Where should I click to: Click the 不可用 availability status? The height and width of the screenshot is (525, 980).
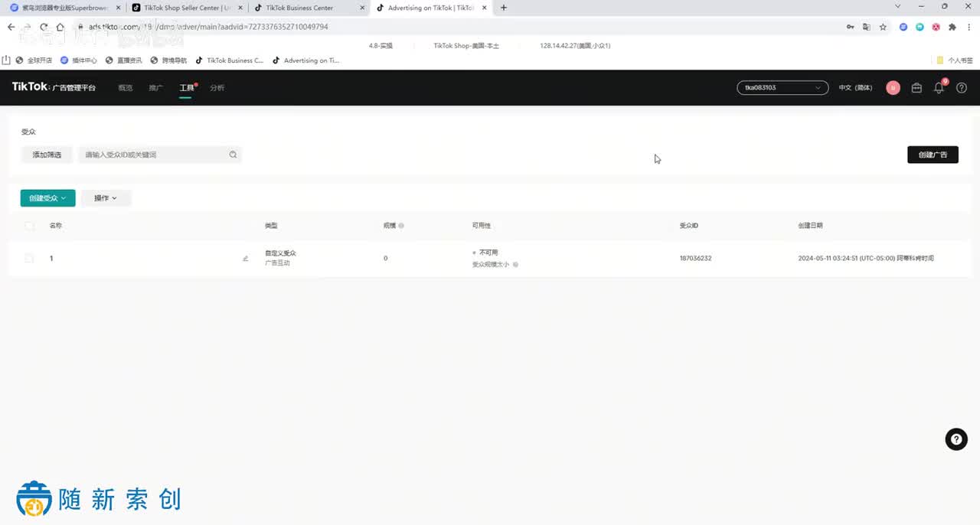click(488, 253)
